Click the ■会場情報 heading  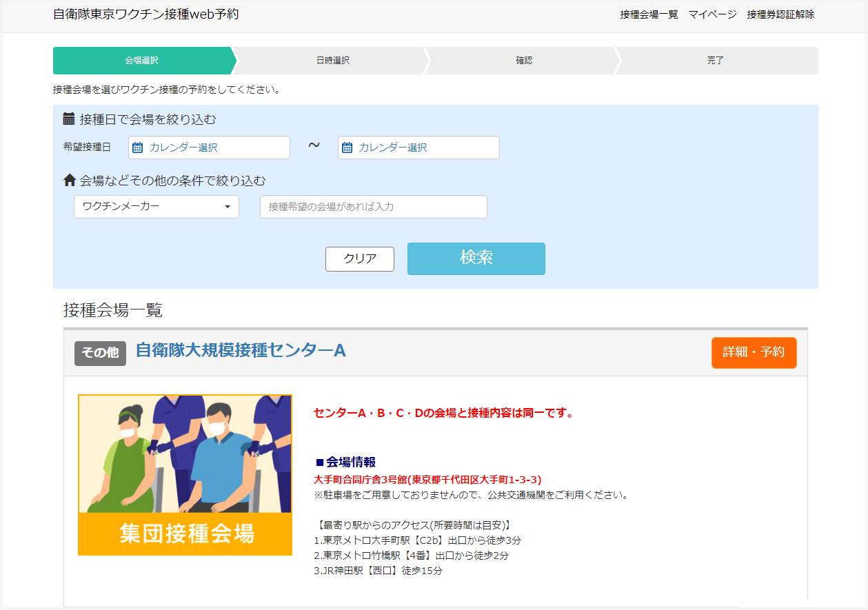coord(345,462)
